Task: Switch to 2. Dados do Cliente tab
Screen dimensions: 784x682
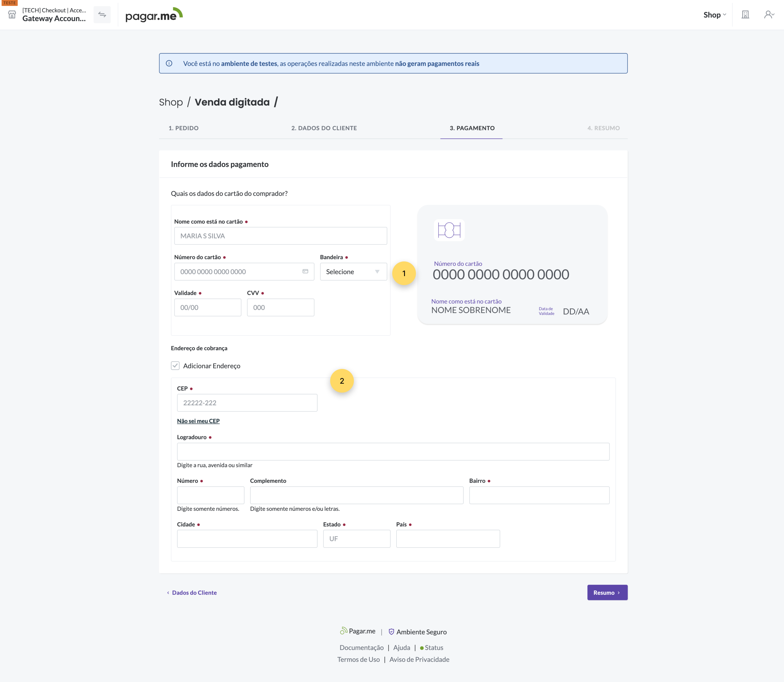Action: 324,128
